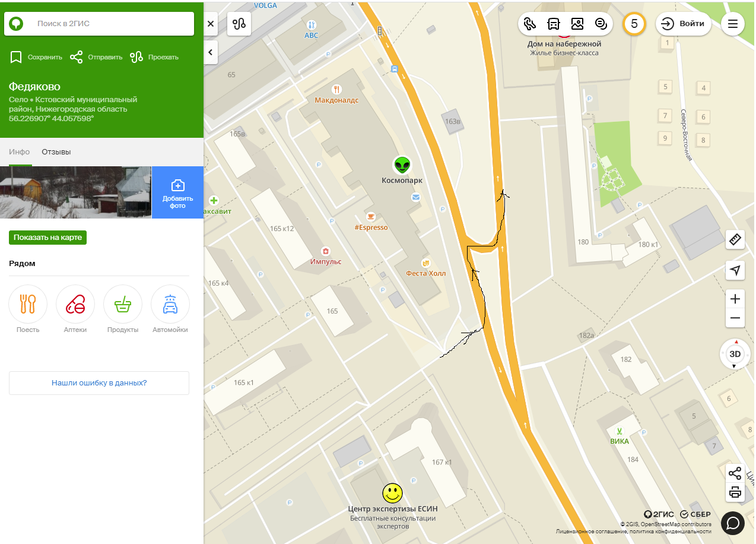The height and width of the screenshot is (544, 756).
Task: Save Федяково with the bookmark button
Action: (x=36, y=57)
